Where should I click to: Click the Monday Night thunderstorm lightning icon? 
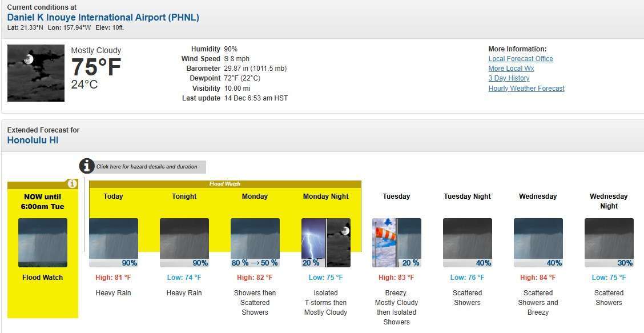313,242
